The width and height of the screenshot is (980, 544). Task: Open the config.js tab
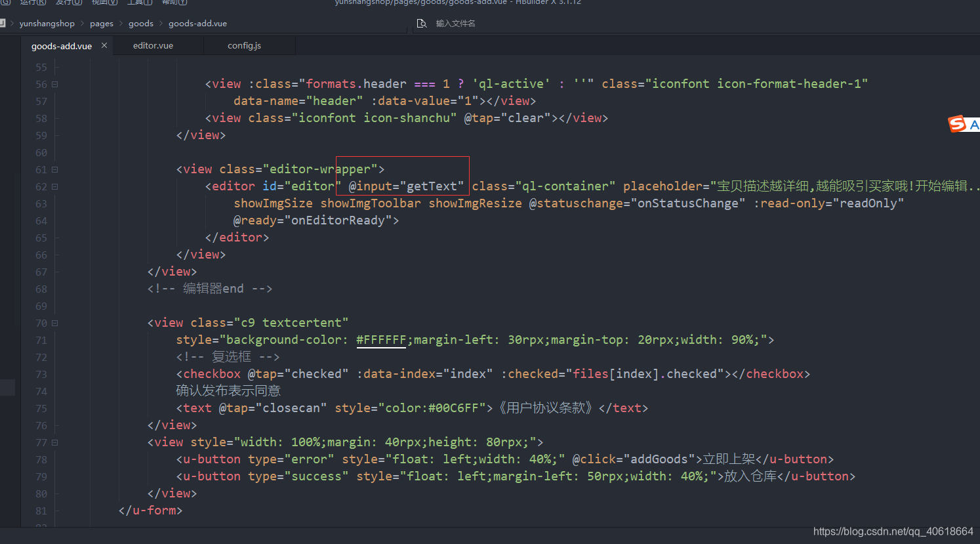(244, 45)
